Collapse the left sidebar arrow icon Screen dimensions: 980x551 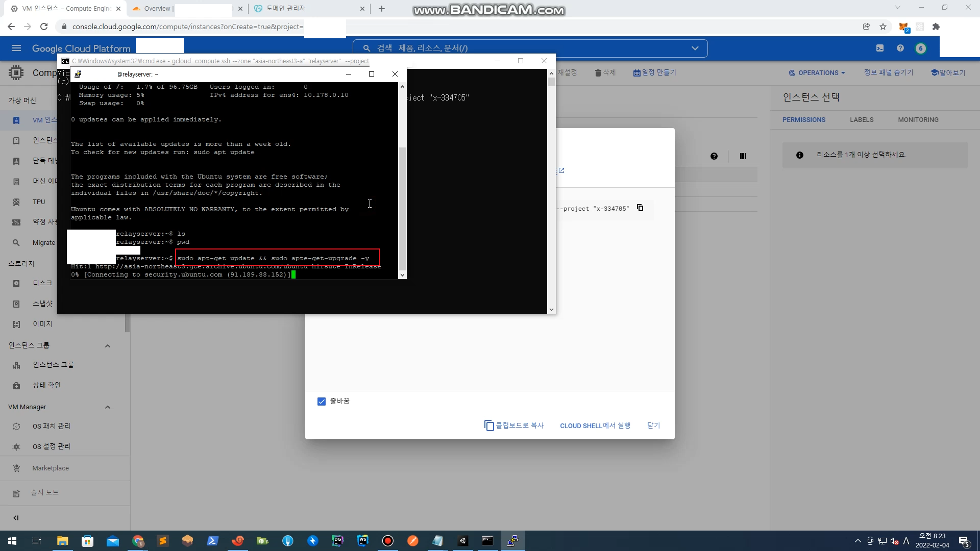coord(16,517)
